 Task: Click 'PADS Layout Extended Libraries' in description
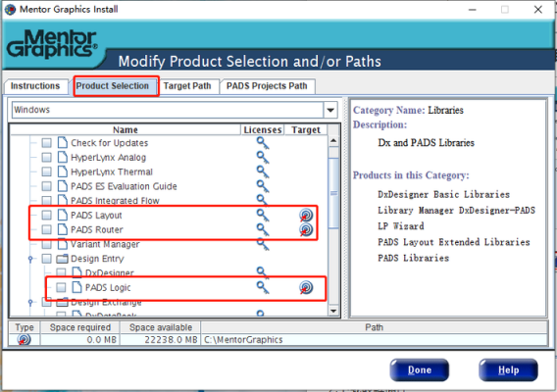[454, 242]
